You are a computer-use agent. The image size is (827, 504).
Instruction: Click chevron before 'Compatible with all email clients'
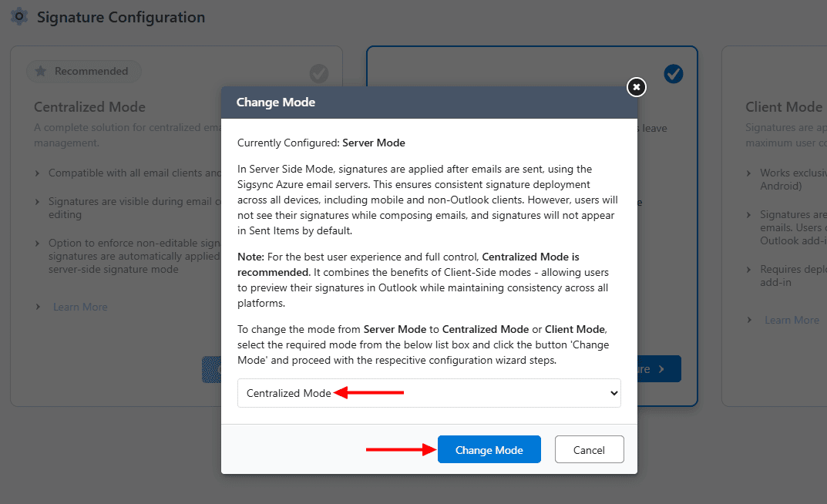38,173
